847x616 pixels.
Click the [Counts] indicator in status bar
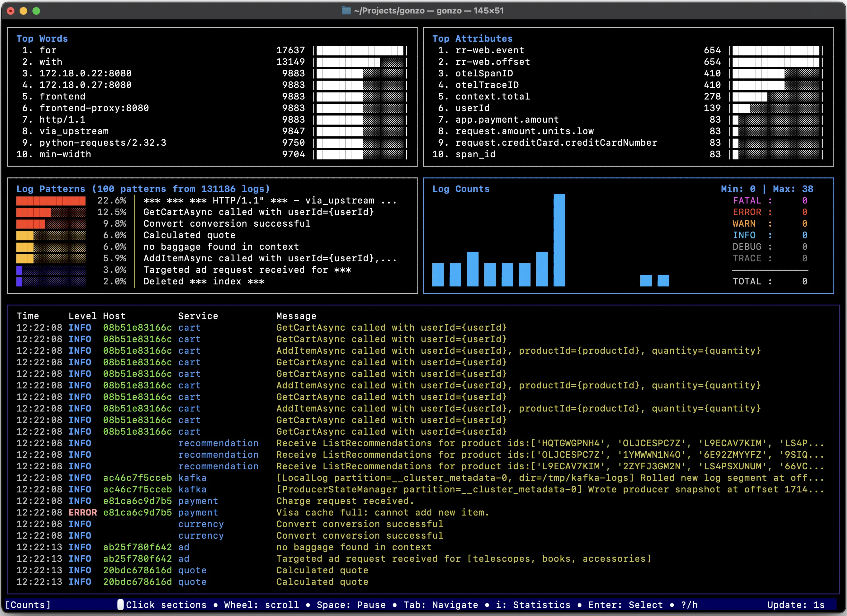tap(28, 604)
